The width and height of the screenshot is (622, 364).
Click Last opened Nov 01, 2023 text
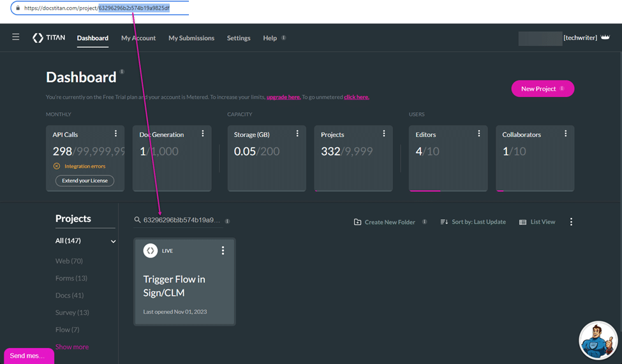point(175,312)
